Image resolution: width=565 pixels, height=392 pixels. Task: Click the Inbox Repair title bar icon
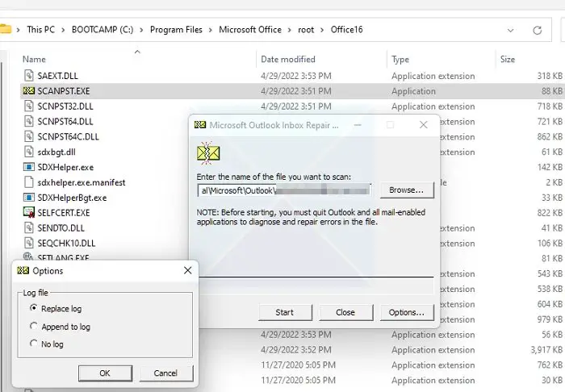click(200, 125)
